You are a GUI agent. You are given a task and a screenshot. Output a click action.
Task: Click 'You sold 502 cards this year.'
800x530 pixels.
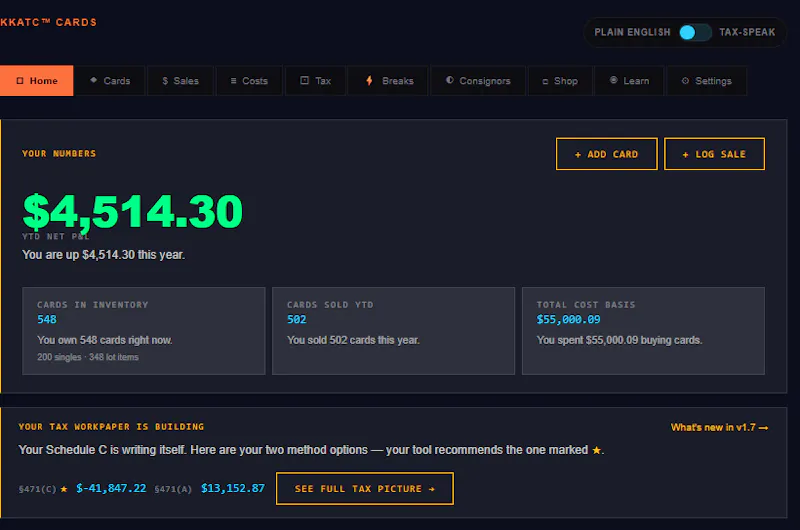pyautogui.click(x=353, y=340)
